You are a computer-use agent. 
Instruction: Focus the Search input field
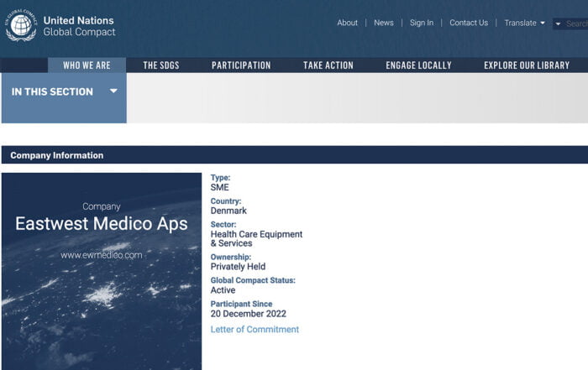tap(577, 23)
